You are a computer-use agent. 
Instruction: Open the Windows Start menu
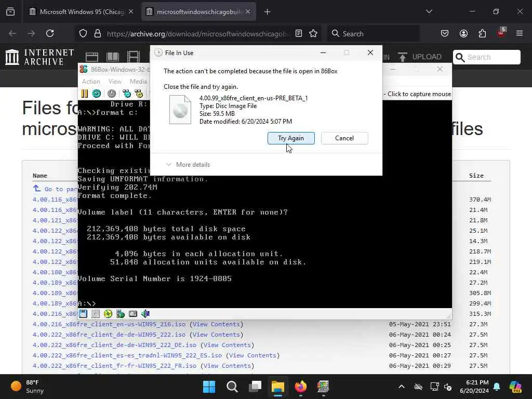click(x=209, y=387)
